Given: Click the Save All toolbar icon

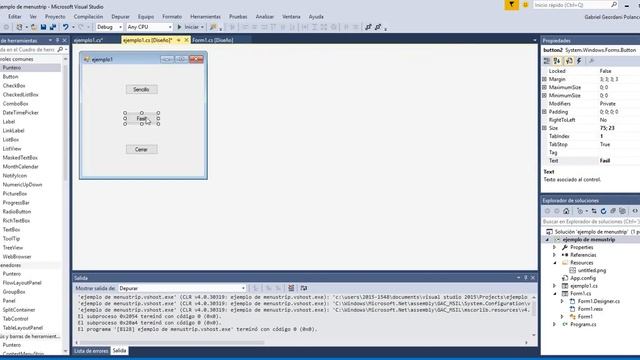Looking at the screenshot, I should 53,27.
